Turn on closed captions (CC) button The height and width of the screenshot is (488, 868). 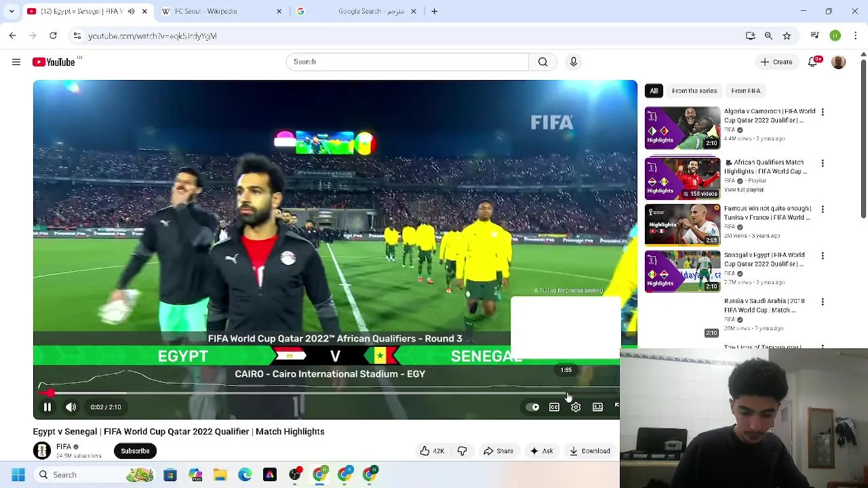pyautogui.click(x=554, y=407)
